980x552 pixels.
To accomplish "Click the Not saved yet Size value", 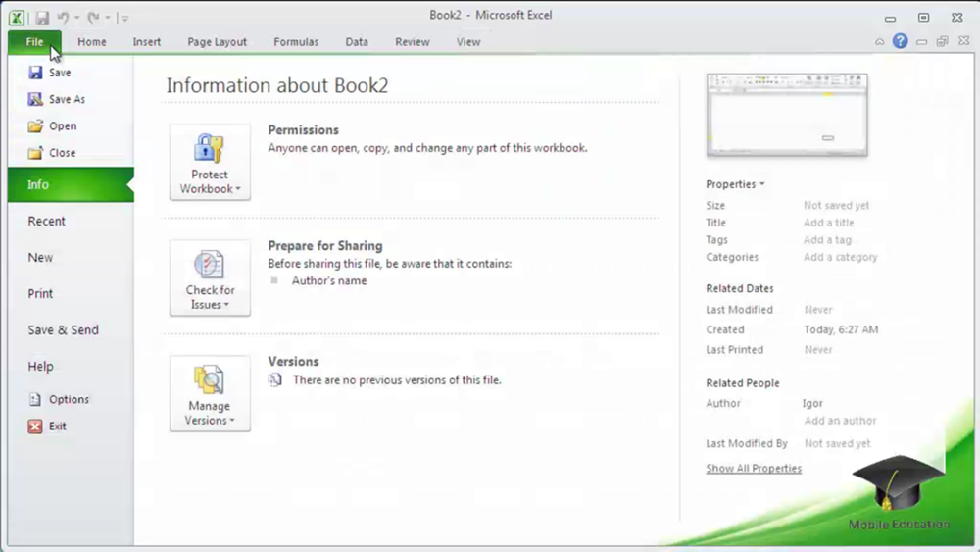I will click(836, 205).
